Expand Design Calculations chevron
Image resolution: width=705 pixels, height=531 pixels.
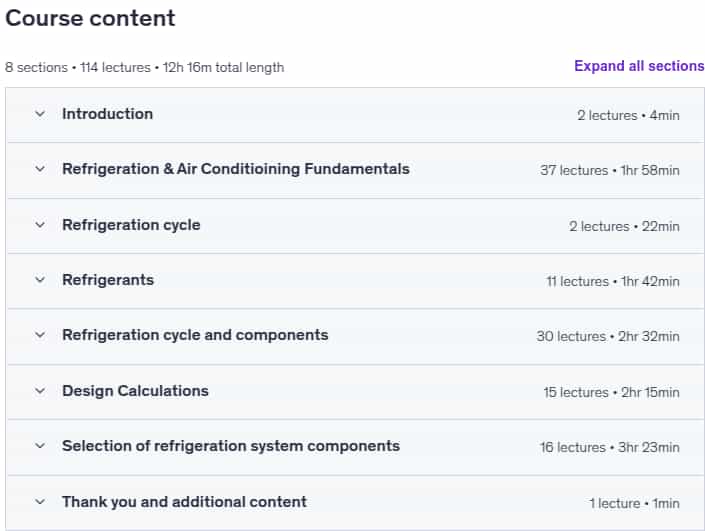[x=40, y=391]
